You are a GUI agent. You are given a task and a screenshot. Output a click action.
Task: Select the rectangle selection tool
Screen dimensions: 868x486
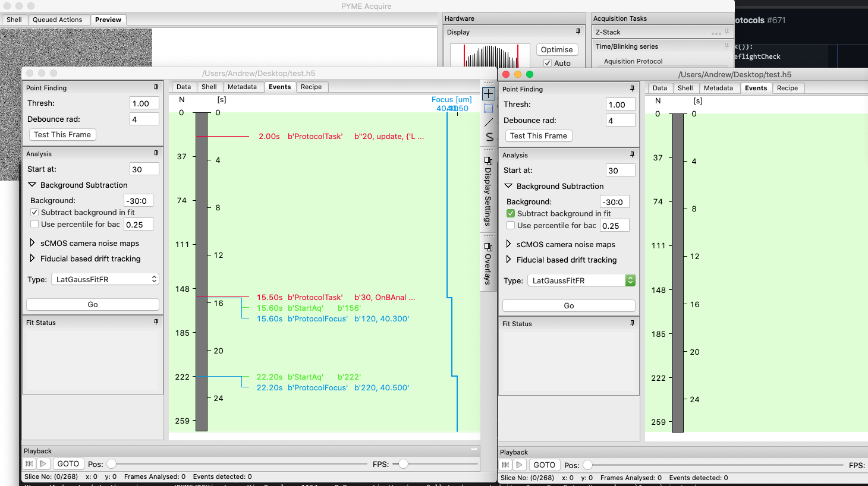[488, 108]
